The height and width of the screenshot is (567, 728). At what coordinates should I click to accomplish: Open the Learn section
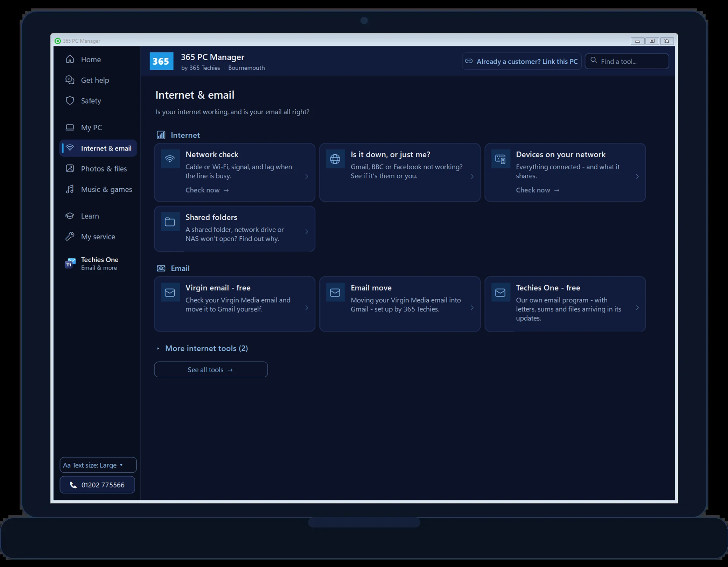(x=98, y=216)
